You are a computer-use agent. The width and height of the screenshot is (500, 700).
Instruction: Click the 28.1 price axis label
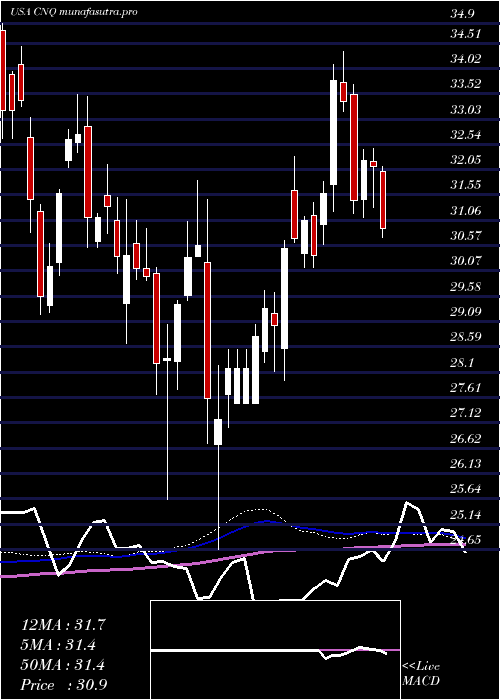[x=463, y=364]
